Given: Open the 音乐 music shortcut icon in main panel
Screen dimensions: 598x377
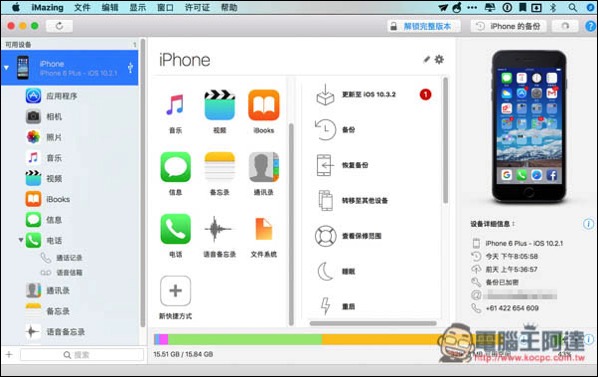Looking at the screenshot, I should coord(175,105).
